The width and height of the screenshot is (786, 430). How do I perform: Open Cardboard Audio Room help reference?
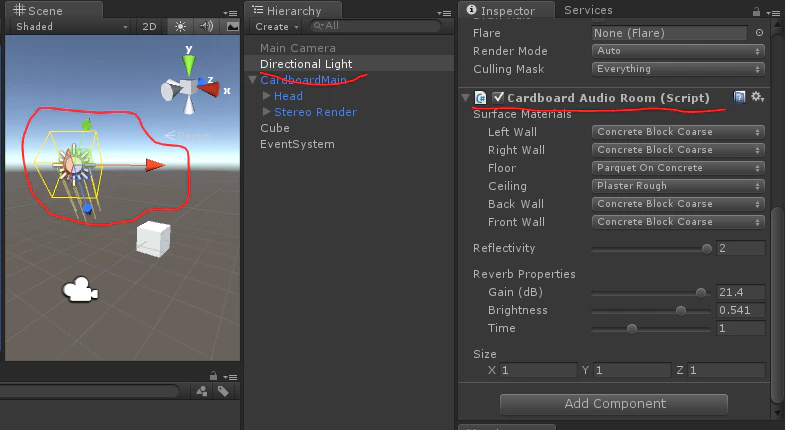pos(739,97)
